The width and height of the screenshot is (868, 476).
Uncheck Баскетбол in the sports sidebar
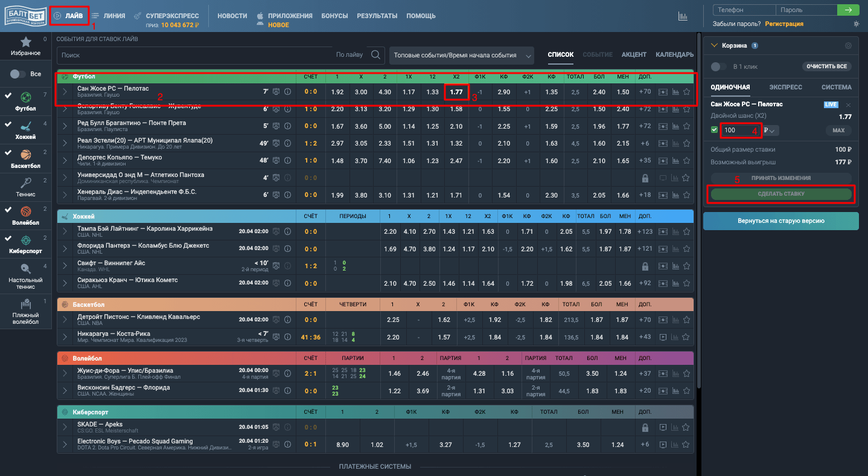tap(8, 153)
